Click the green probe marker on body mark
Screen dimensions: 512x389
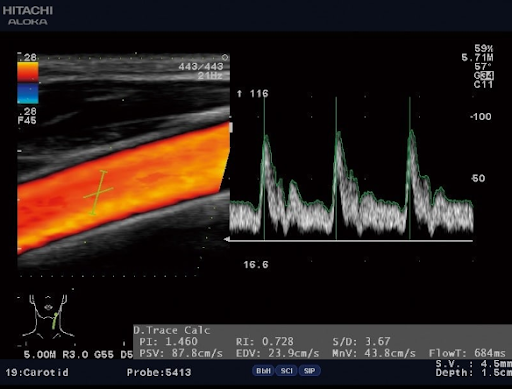(55, 321)
